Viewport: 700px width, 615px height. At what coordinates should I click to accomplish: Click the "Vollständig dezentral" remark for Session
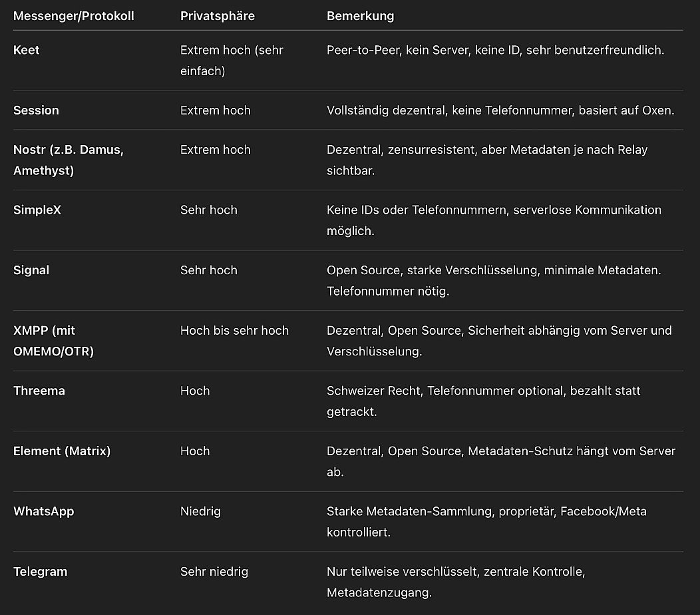(500, 110)
